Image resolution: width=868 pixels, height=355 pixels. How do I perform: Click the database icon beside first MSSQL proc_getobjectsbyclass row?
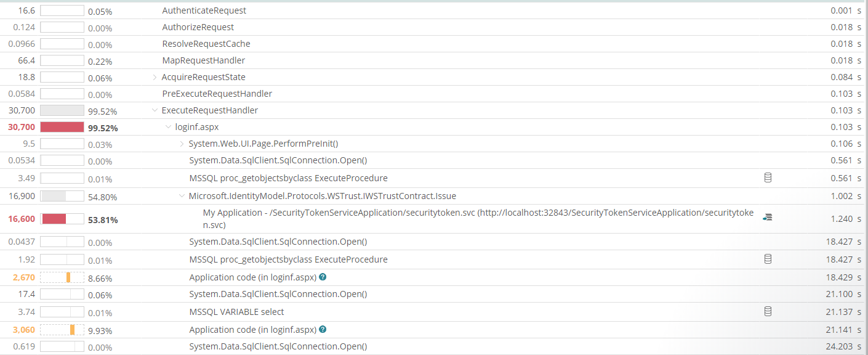click(x=767, y=177)
